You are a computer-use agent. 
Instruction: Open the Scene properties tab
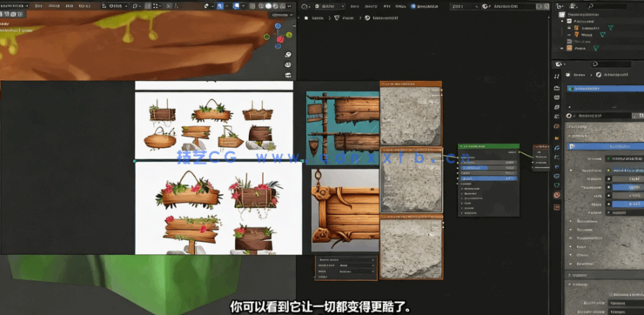pos(556,117)
